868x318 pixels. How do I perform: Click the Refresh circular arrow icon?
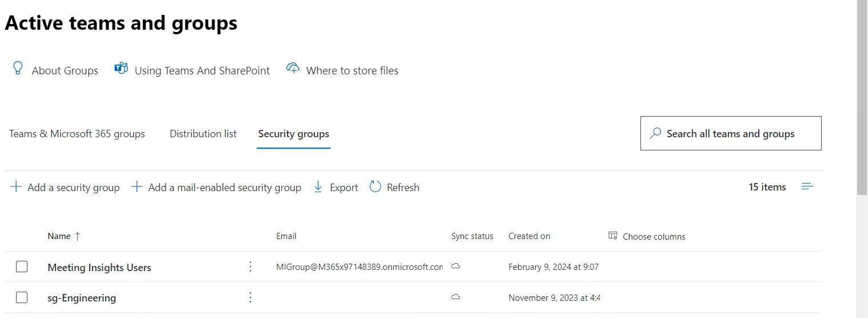pyautogui.click(x=375, y=187)
